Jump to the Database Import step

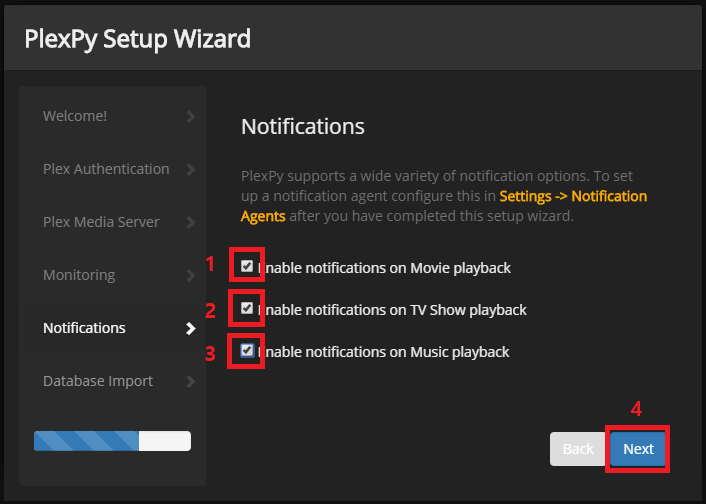[x=98, y=381]
